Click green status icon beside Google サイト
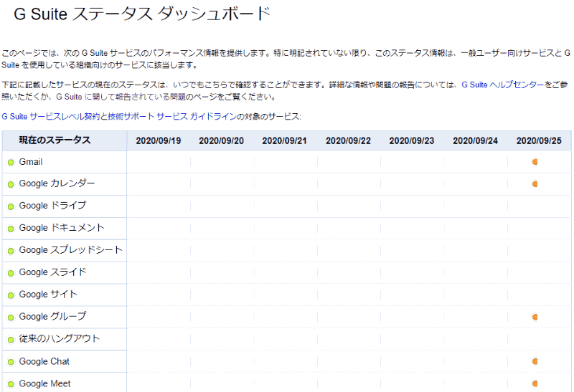 pyautogui.click(x=11, y=295)
